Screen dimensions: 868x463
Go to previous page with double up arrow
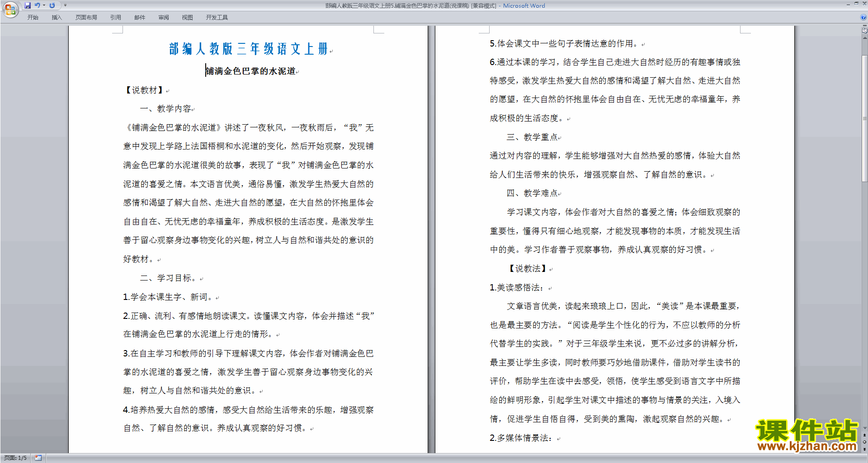(x=864, y=435)
